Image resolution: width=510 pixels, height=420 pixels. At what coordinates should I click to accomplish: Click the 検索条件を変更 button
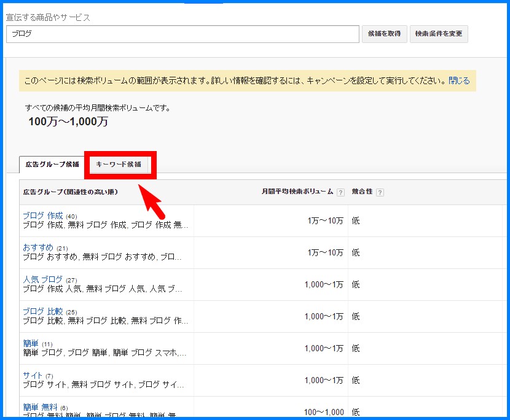pos(438,34)
